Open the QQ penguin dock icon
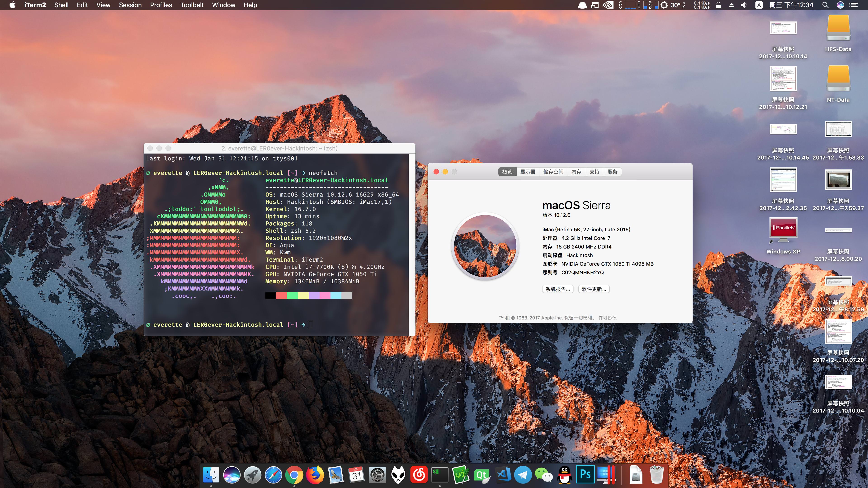The width and height of the screenshot is (868, 488). tap(564, 475)
